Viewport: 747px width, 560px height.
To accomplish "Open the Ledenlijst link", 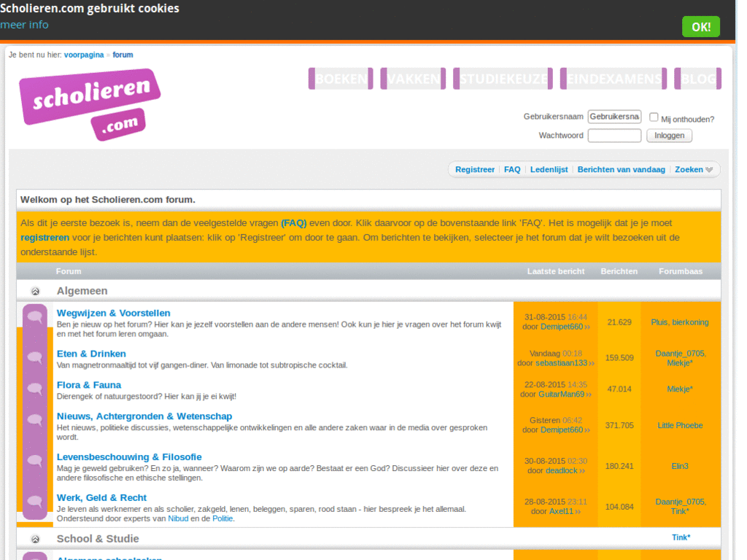I will pyautogui.click(x=549, y=169).
